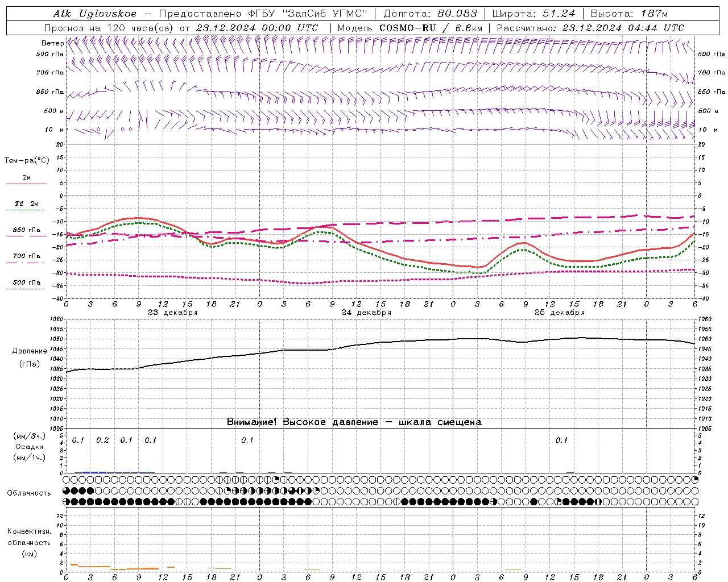Click the warning Внимание! Высокое давление — шкала смещена
The height and width of the screenshot is (582, 728).
[x=354, y=422]
